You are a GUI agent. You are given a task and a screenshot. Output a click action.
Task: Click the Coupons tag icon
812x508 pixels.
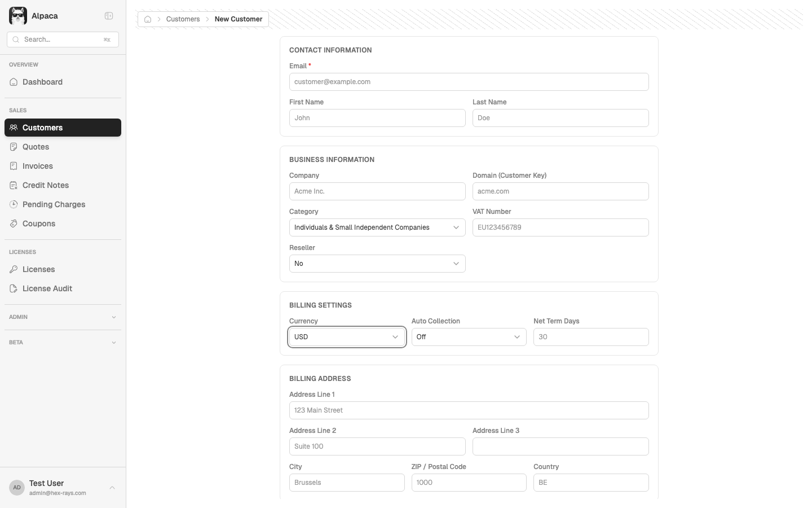14,224
